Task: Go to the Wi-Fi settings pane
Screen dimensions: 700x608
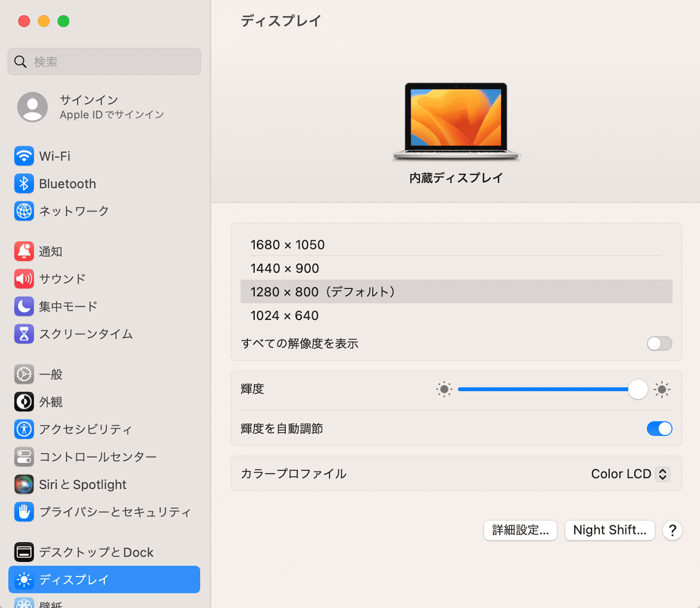Action: tap(104, 156)
